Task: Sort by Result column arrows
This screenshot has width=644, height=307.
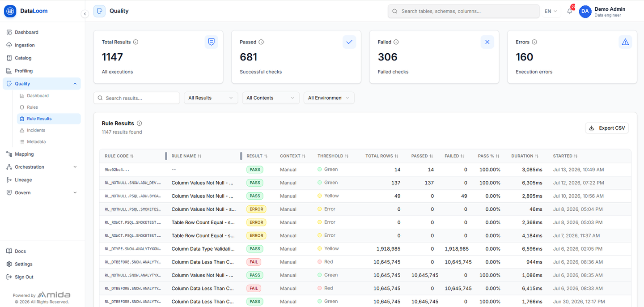Action: tap(266, 156)
